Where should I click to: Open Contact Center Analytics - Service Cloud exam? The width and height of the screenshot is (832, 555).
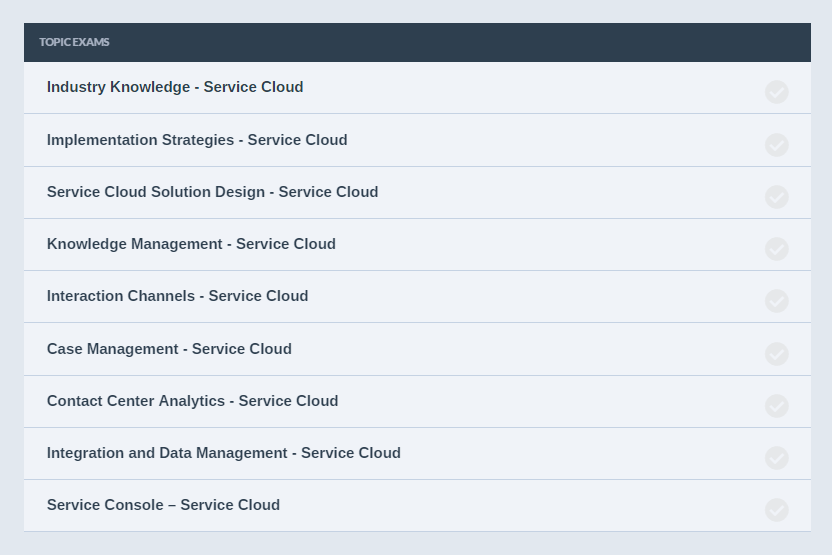(192, 401)
